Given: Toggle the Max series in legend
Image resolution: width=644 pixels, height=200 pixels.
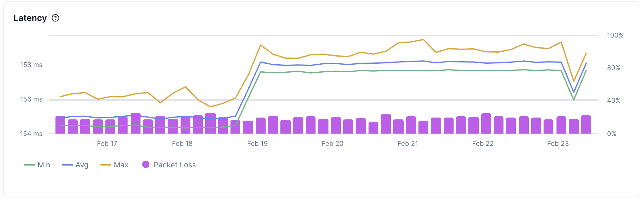Looking at the screenshot, I should click(114, 165).
